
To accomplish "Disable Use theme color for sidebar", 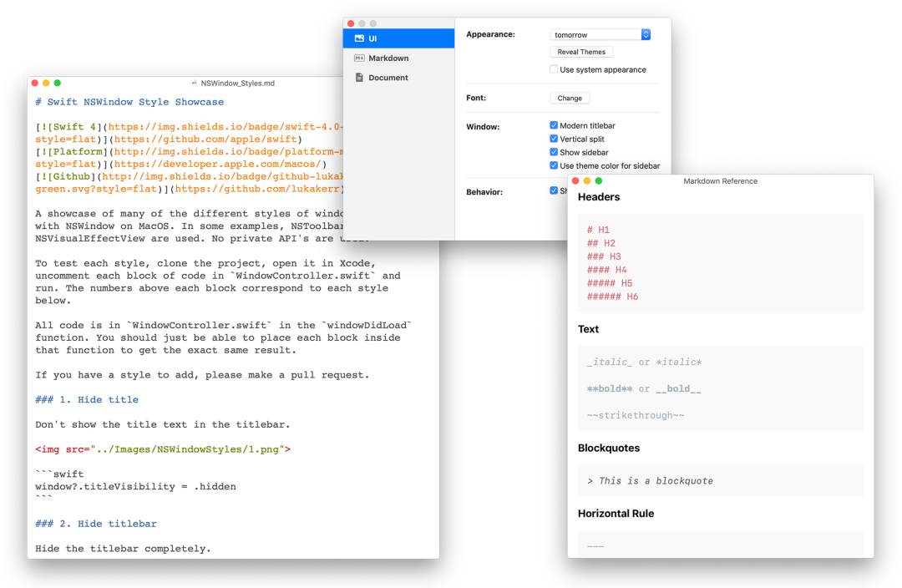I will (554, 165).
